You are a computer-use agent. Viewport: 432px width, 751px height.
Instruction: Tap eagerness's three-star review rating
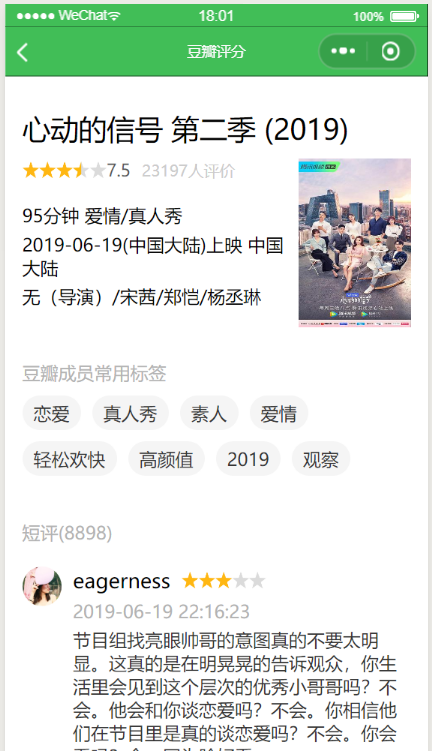point(223,581)
